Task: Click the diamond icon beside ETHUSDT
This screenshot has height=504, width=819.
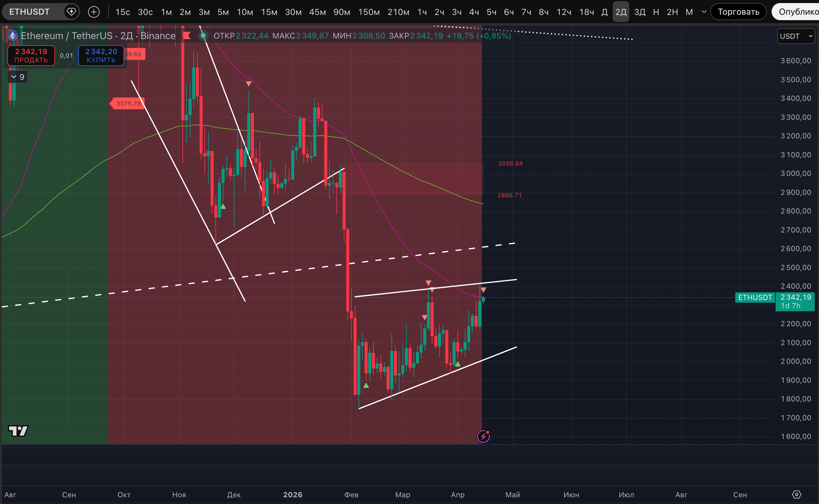Action: click(x=71, y=12)
